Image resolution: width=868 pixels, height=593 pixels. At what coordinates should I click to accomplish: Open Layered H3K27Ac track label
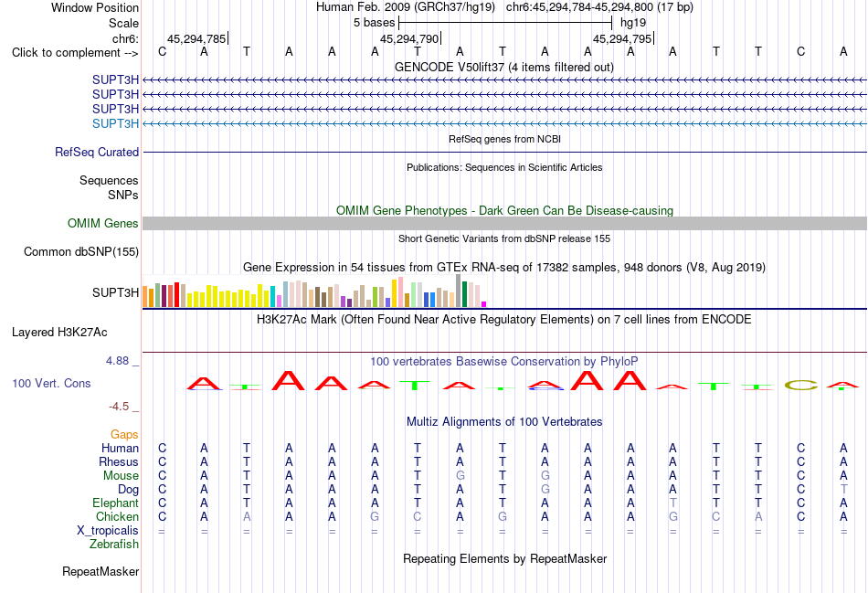point(59,333)
